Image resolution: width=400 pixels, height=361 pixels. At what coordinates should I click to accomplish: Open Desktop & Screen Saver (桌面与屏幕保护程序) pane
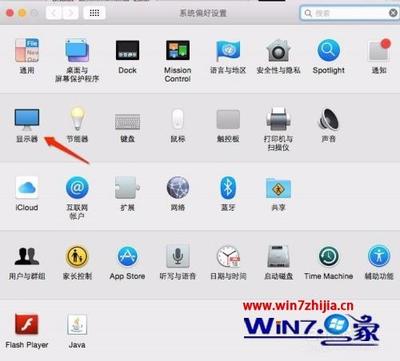[x=77, y=51]
